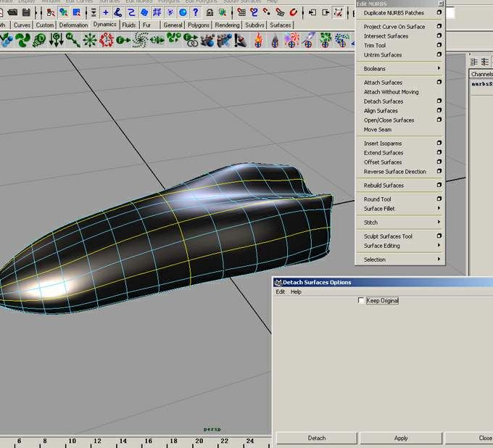The width and height of the screenshot is (493, 448).
Task: Toggle the joints selection mask icon
Action: click(x=118, y=12)
